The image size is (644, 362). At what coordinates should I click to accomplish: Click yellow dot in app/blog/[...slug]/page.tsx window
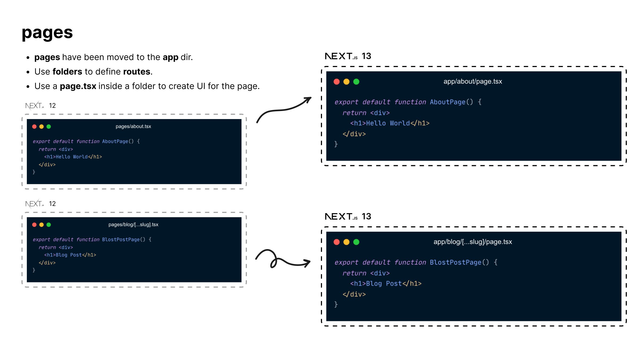(x=346, y=242)
